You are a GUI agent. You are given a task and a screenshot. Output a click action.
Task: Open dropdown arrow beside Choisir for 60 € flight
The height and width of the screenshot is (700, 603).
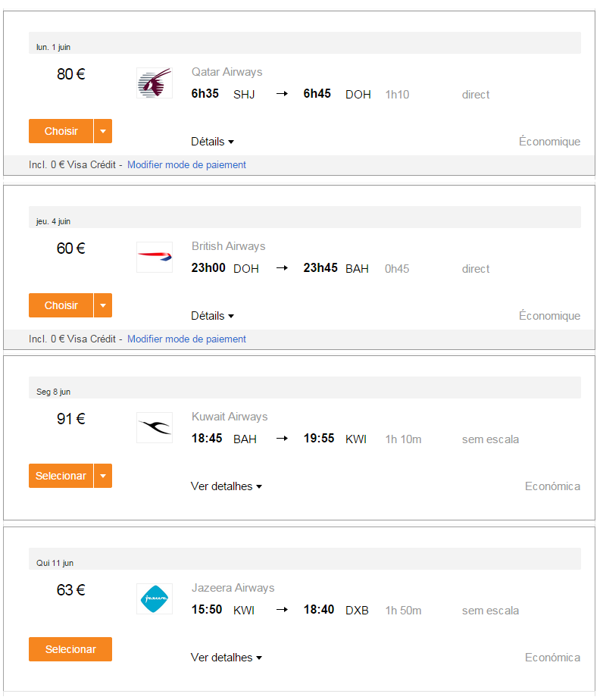point(103,305)
